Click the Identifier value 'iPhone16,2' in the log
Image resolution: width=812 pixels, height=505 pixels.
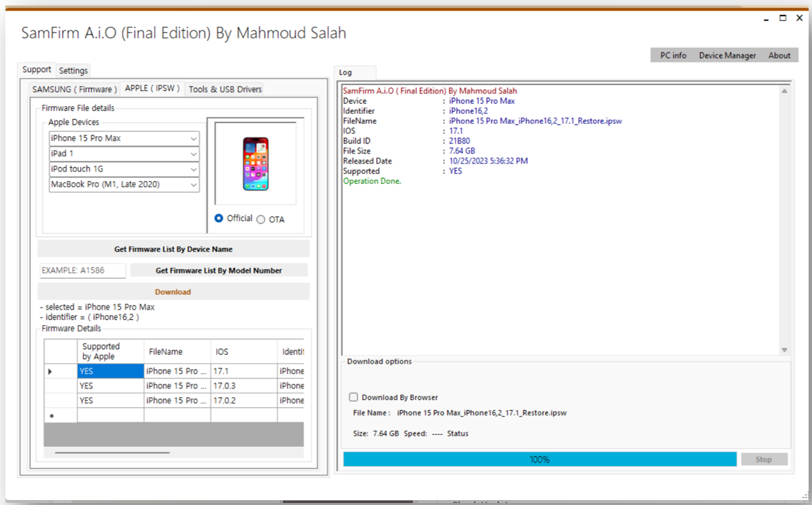click(x=469, y=111)
